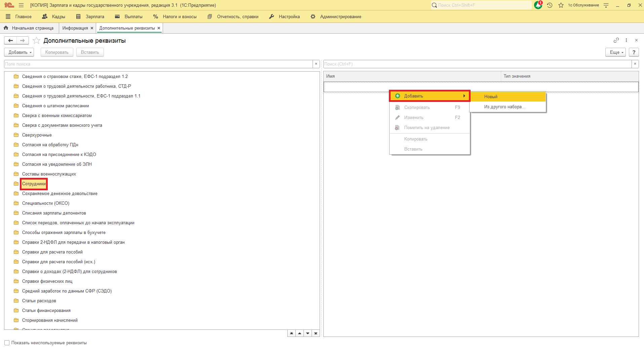
Task: Open the main hamburger menu in title bar
Action: click(21, 5)
